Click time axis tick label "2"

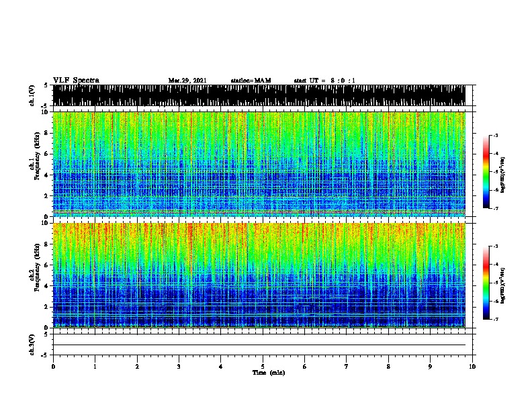[x=137, y=367]
